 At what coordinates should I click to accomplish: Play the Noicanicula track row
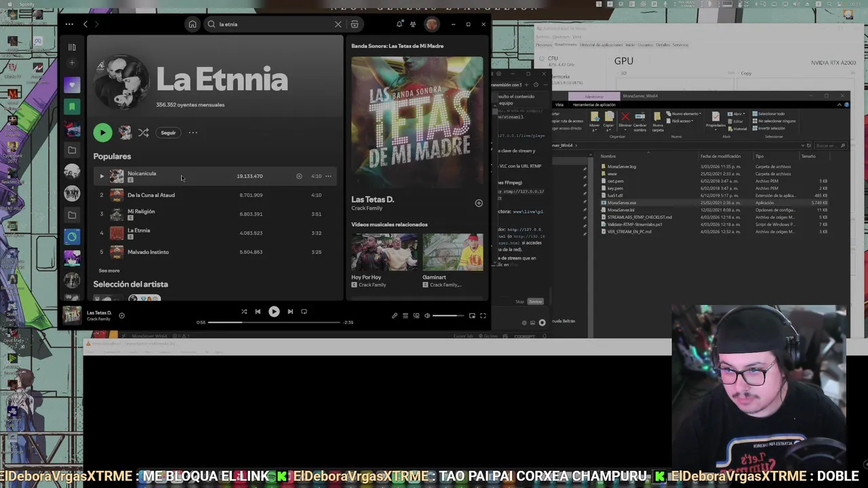pyautogui.click(x=214, y=176)
